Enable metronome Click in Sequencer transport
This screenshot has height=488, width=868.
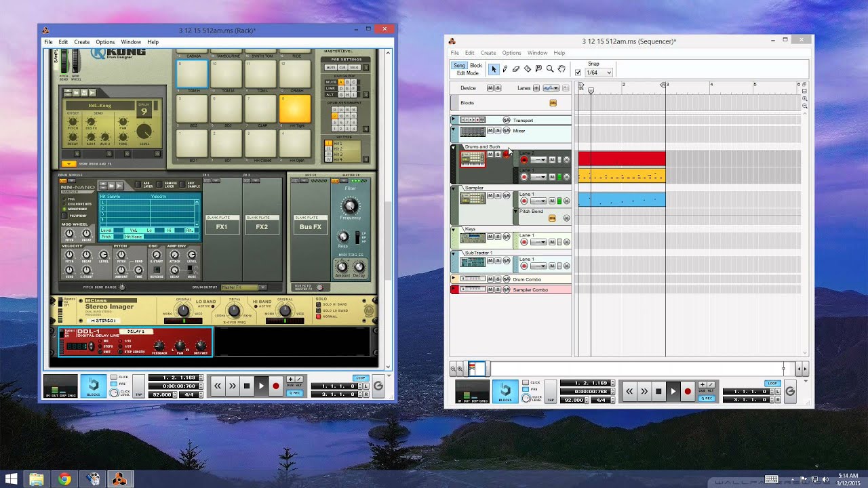tap(526, 383)
